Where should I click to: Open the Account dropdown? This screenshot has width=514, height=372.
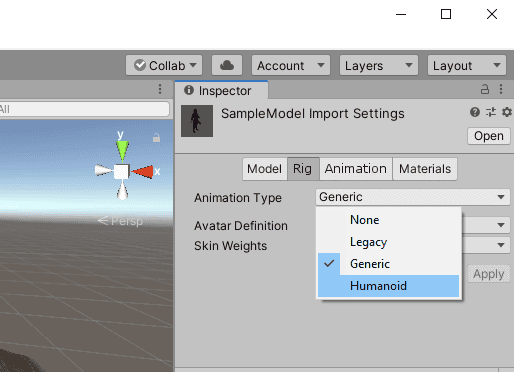tap(291, 65)
